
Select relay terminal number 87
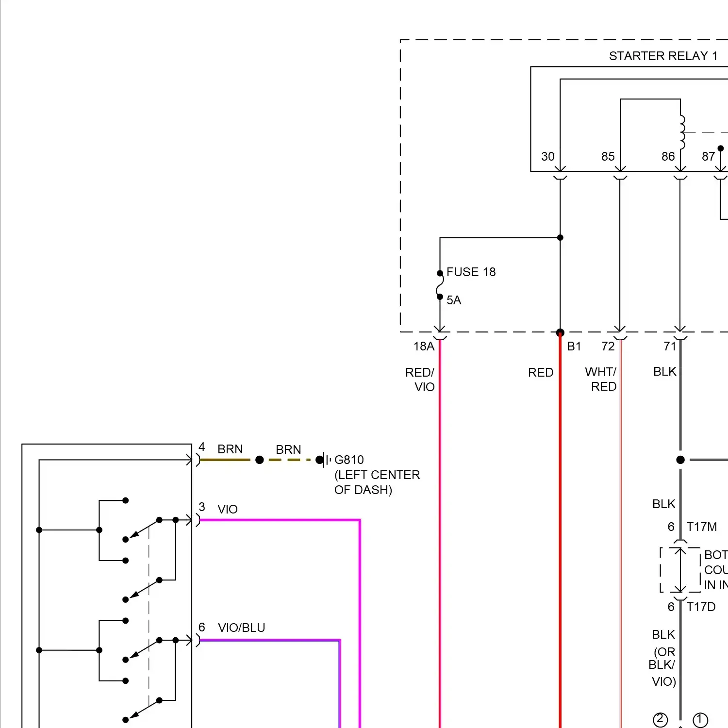click(708, 156)
